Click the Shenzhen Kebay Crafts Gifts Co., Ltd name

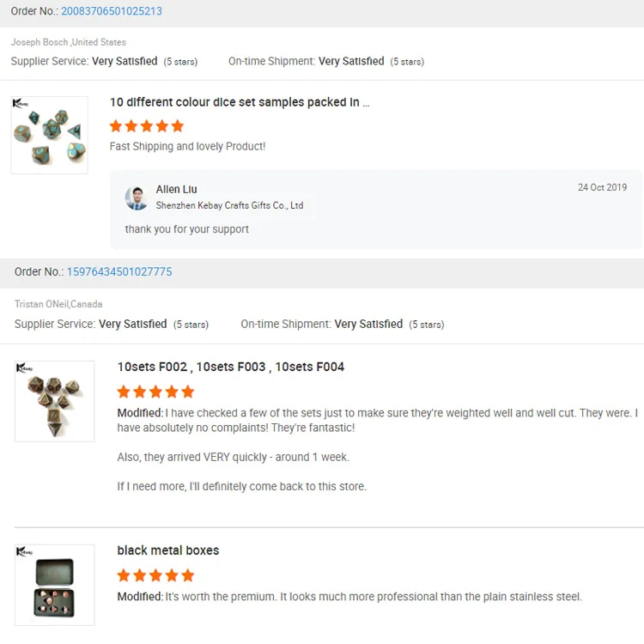point(229,206)
